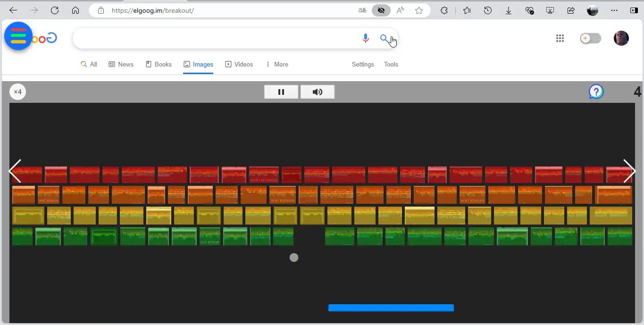Image resolution: width=644 pixels, height=325 pixels.
Task: Open the browser profile avatar
Action: tap(593, 10)
